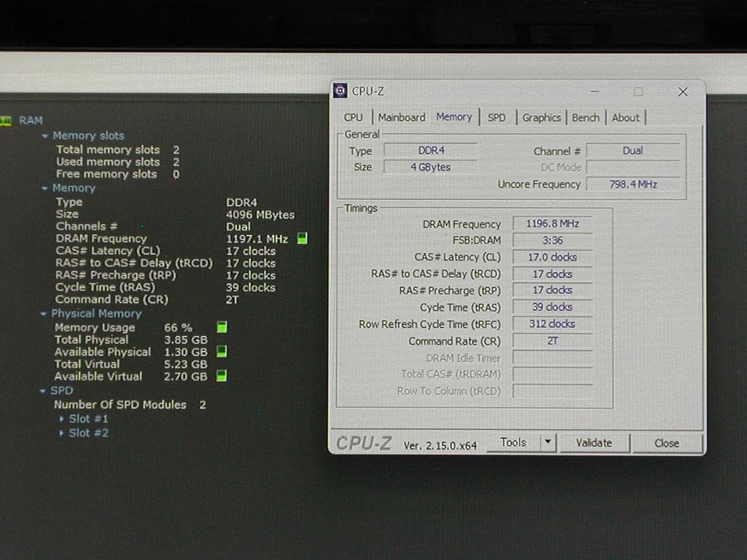
Task: Switch to the SPD tab
Action: [x=497, y=118]
